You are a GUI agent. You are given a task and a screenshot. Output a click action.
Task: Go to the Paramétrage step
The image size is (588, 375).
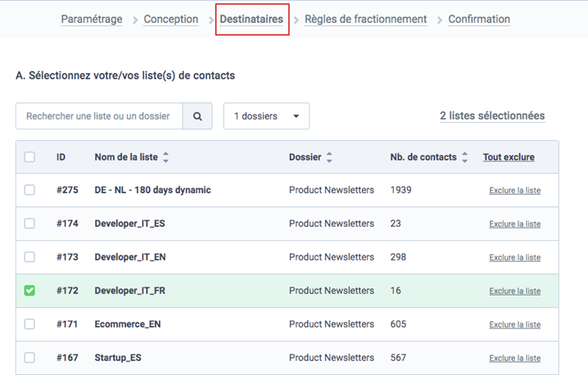(x=92, y=19)
